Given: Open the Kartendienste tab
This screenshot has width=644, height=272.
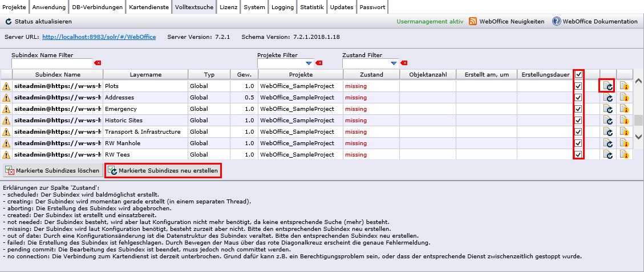Looking at the screenshot, I should pyautogui.click(x=149, y=7).
